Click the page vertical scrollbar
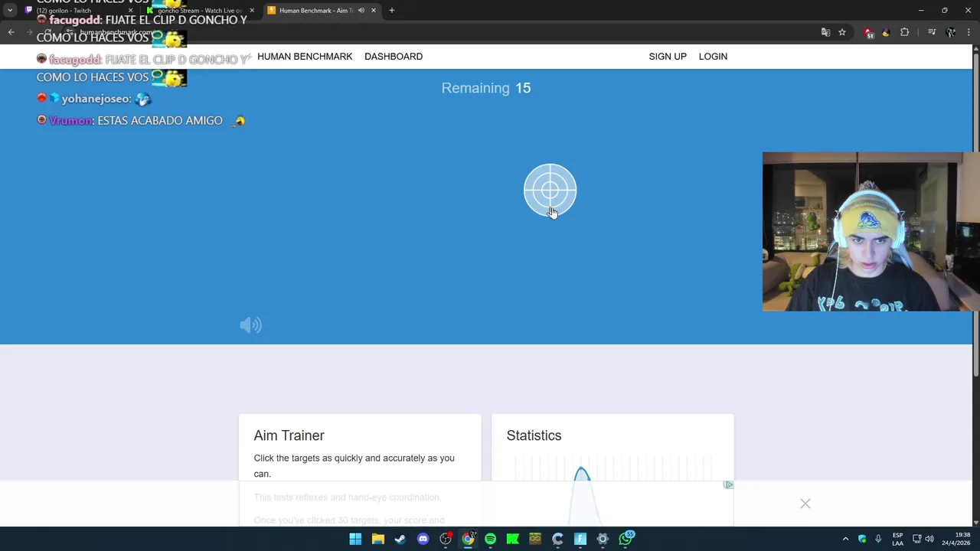Viewport: 980px width, 551px height. [975, 214]
